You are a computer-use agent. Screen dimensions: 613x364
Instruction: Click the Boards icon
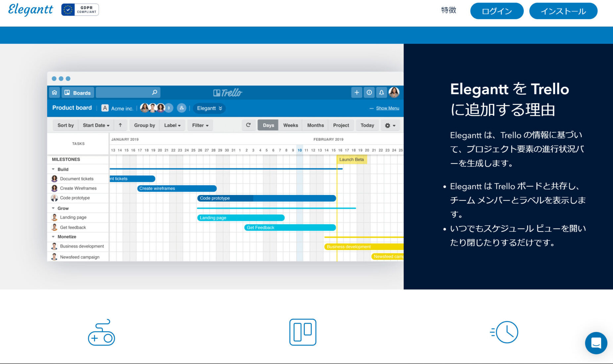tap(68, 93)
